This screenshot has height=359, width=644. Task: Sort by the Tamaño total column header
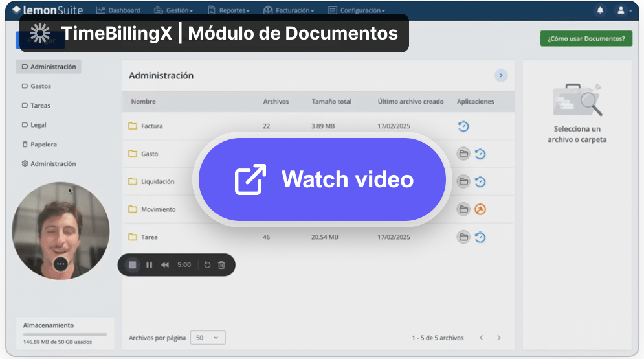[x=331, y=102]
